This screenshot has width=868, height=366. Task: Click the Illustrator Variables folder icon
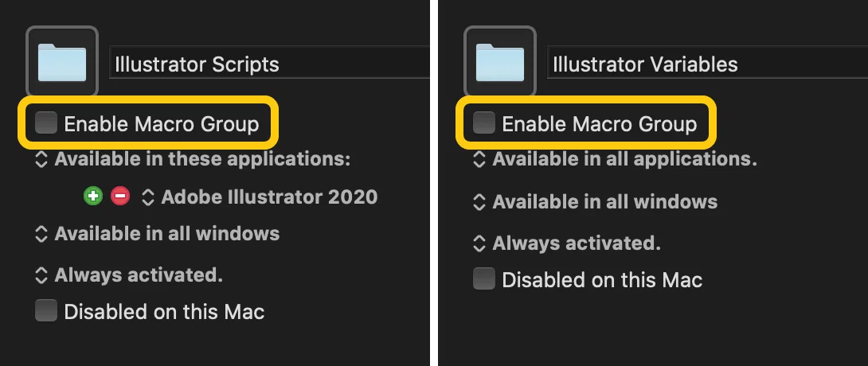pyautogui.click(x=500, y=61)
